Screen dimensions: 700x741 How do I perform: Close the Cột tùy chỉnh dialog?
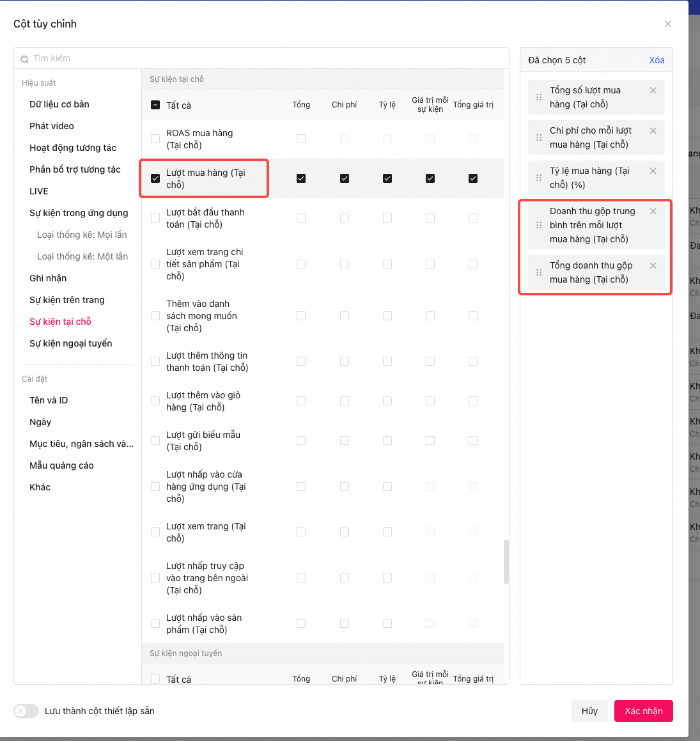[668, 24]
